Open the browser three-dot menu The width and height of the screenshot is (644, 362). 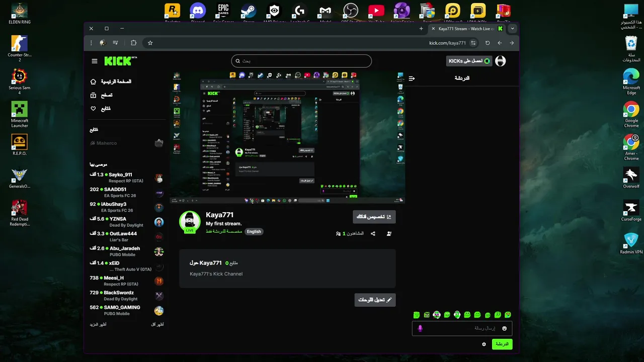point(91,43)
